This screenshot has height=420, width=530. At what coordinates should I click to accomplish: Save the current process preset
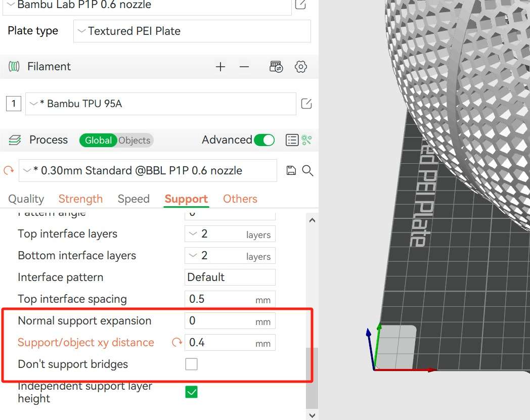291,170
